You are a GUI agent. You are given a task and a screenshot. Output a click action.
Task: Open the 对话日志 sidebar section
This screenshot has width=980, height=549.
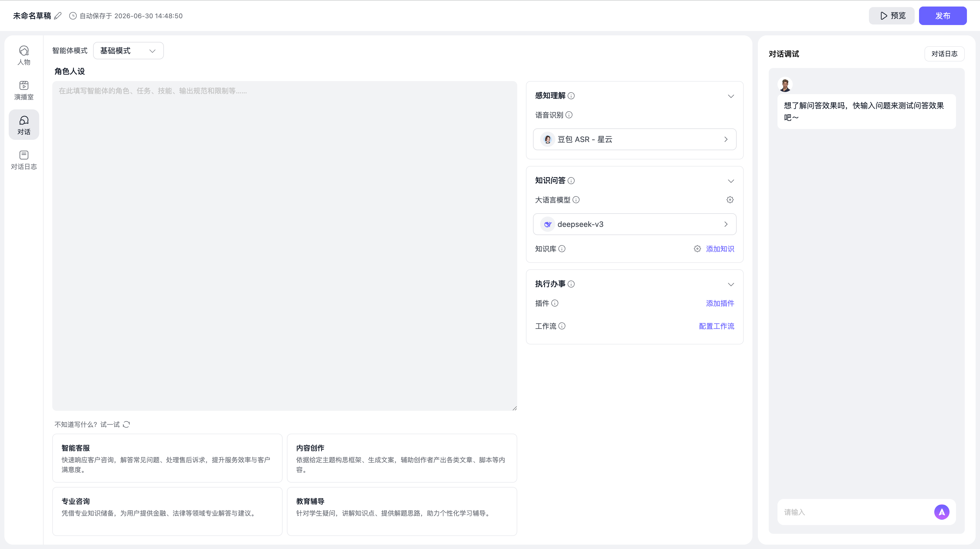pyautogui.click(x=24, y=160)
